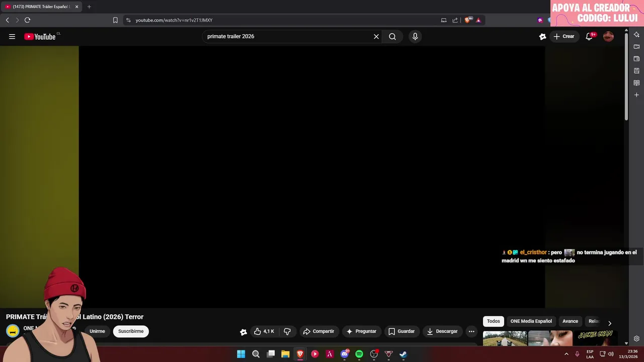
Task: Click the address bar URL
Action: click(x=174, y=20)
